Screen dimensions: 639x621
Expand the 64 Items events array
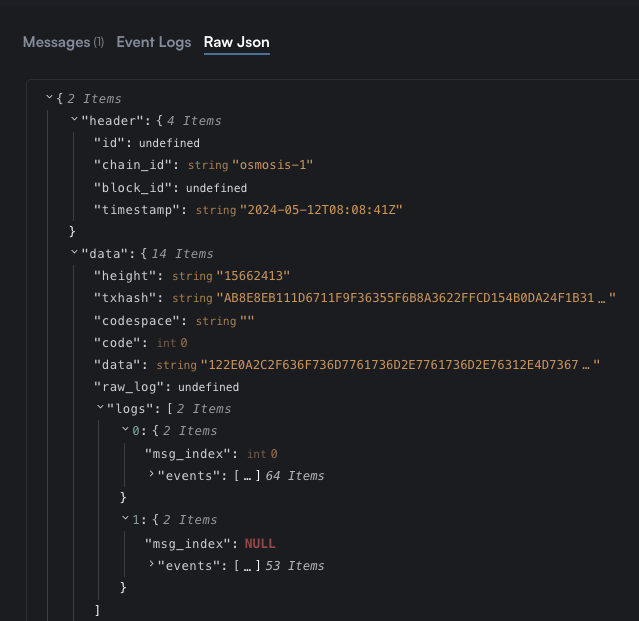(151, 473)
